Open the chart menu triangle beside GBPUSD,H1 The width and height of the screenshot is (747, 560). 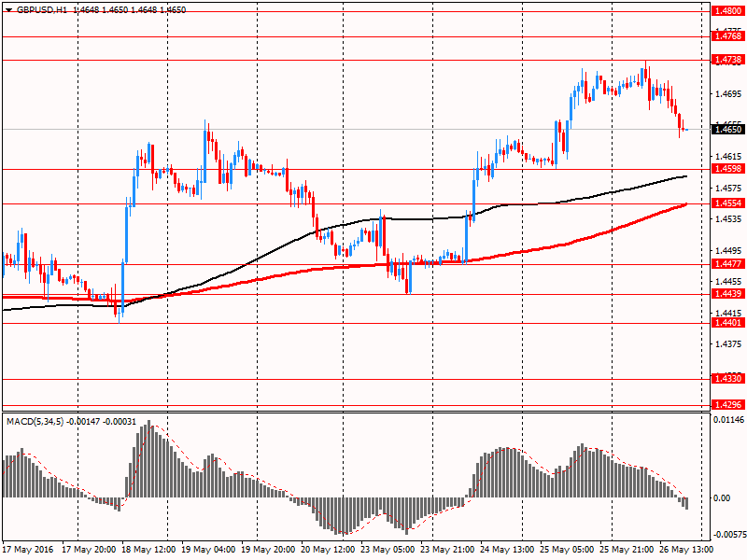[9, 10]
